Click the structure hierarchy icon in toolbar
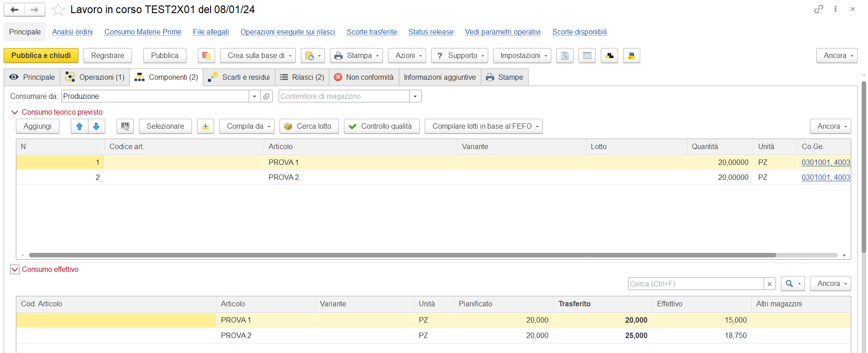This screenshot has height=353, width=868. pyautogui.click(x=609, y=56)
